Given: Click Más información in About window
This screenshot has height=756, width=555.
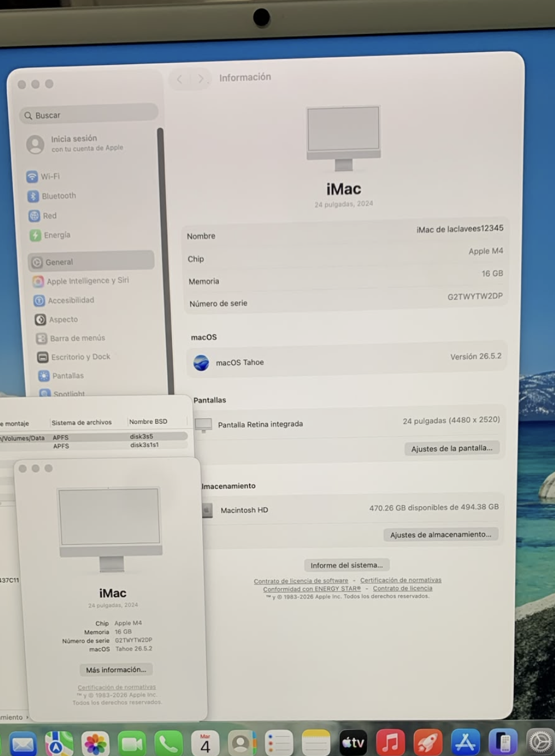Looking at the screenshot, I should pyautogui.click(x=116, y=669).
